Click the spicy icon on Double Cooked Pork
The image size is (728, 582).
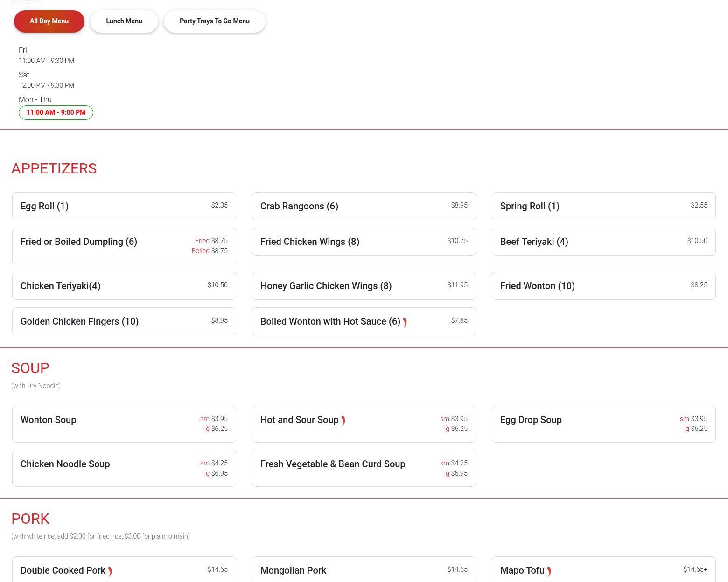pos(110,571)
